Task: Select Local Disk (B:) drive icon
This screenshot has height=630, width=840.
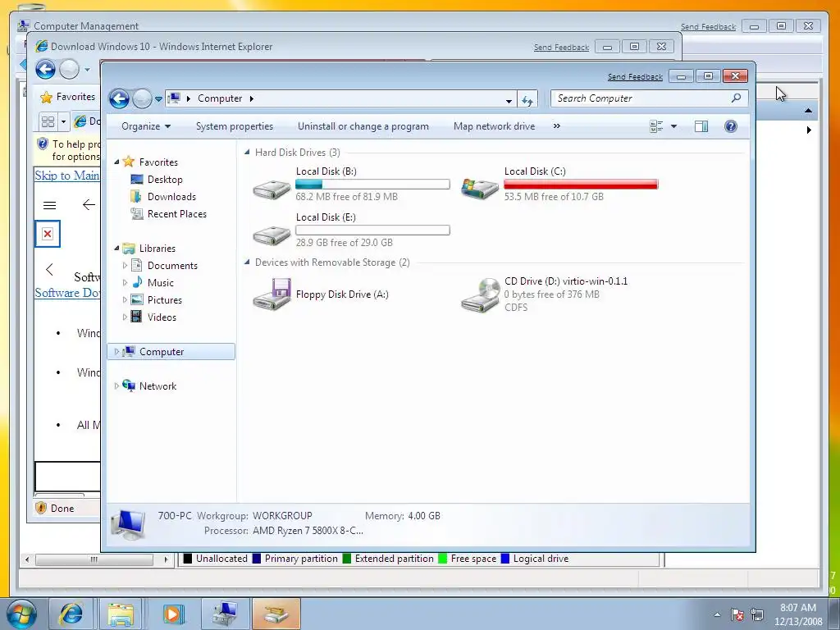Action: point(272,188)
